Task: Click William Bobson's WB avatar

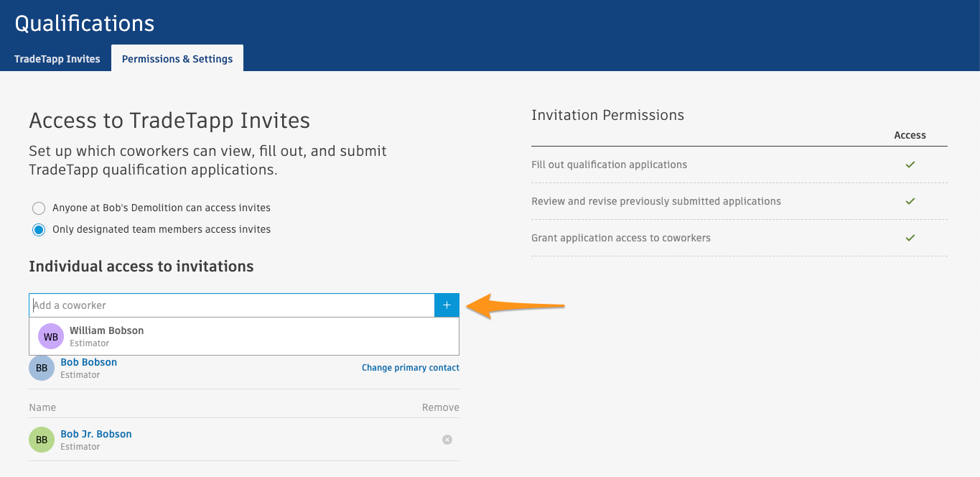Action: (51, 336)
